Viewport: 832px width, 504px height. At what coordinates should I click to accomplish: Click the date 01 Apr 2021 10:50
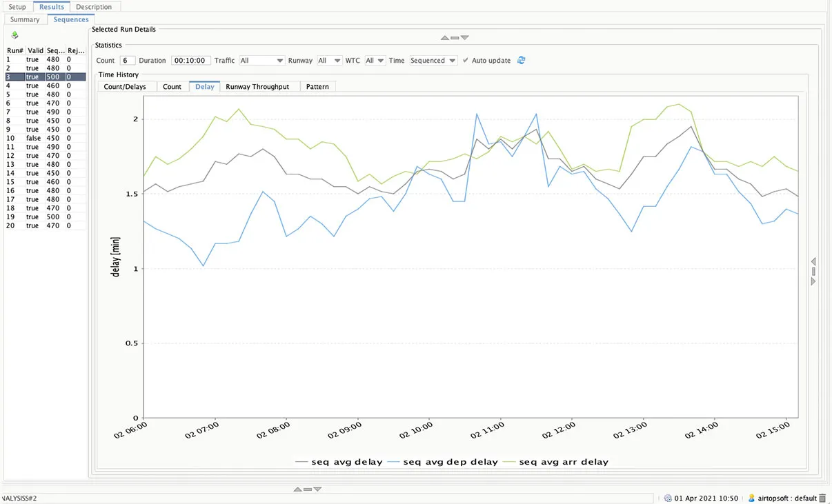[706, 498]
